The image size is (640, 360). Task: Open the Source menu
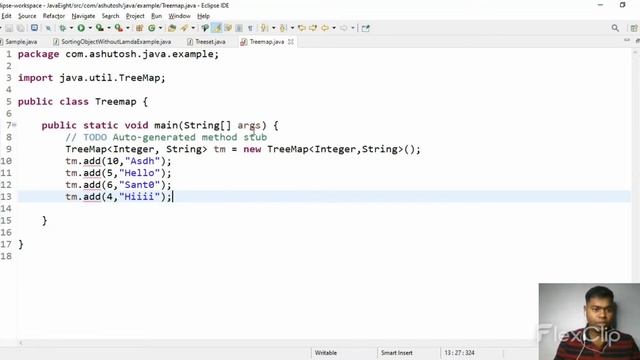coord(27,16)
